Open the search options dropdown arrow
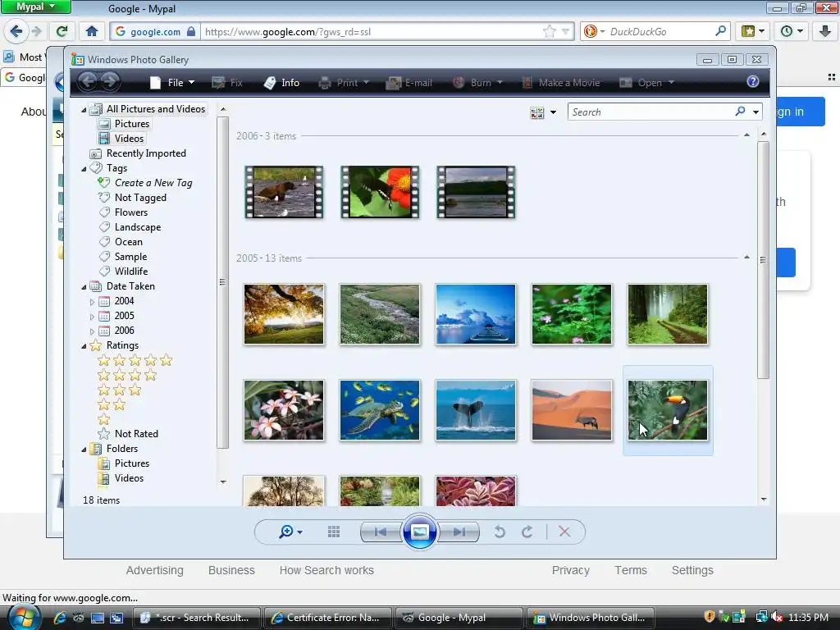The width and height of the screenshot is (840, 630). point(756,112)
